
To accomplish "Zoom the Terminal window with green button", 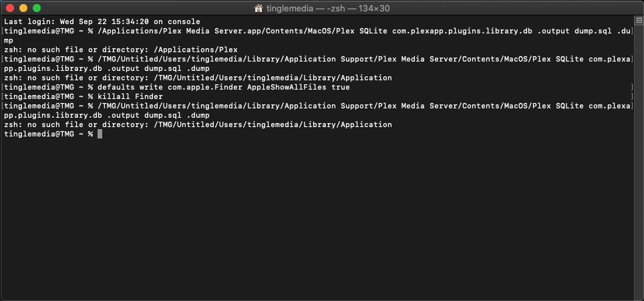I will (x=36, y=8).
